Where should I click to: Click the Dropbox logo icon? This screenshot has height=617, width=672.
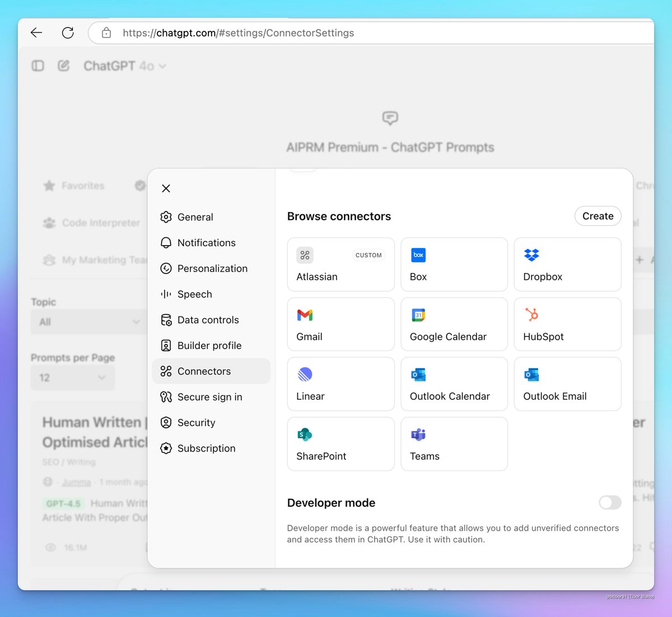(x=531, y=255)
